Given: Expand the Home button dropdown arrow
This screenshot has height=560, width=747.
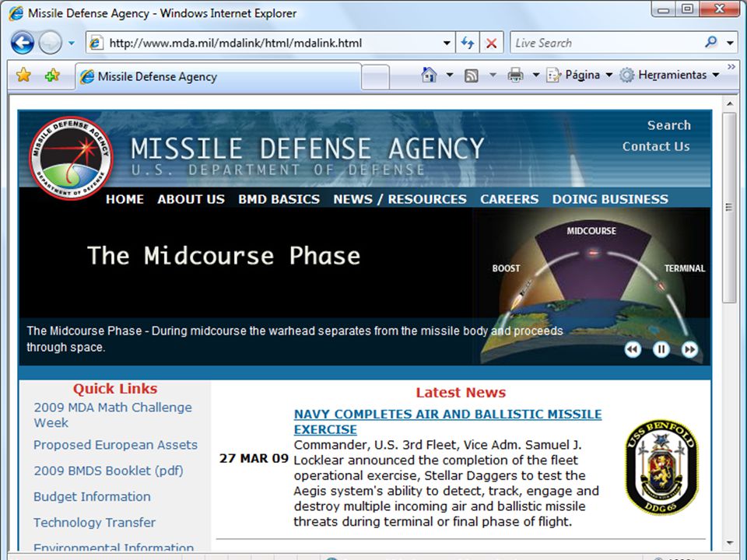Looking at the screenshot, I should click(449, 75).
